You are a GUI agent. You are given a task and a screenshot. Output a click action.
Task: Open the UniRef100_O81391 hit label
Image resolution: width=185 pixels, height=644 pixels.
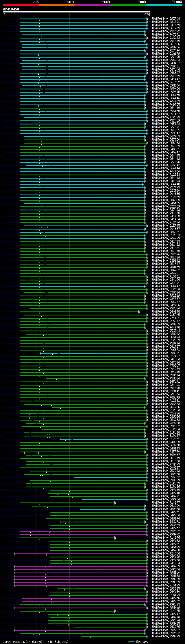point(166,22)
